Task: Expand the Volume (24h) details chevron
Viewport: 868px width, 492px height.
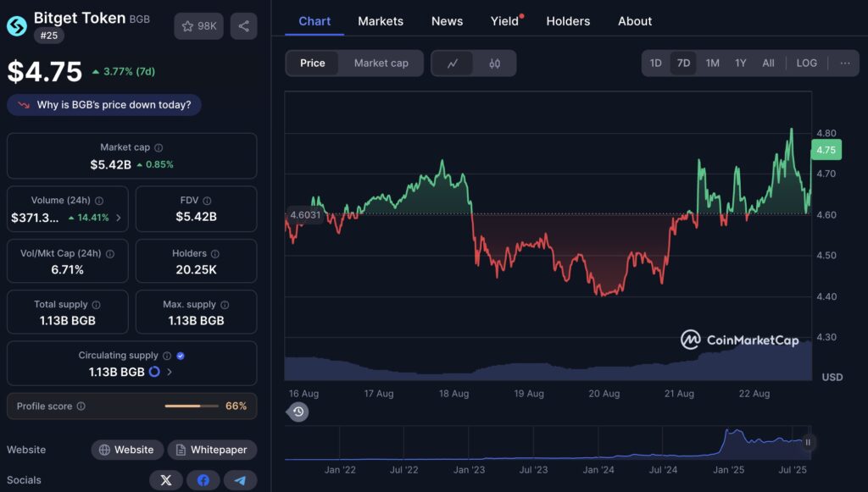Action: 119,218
